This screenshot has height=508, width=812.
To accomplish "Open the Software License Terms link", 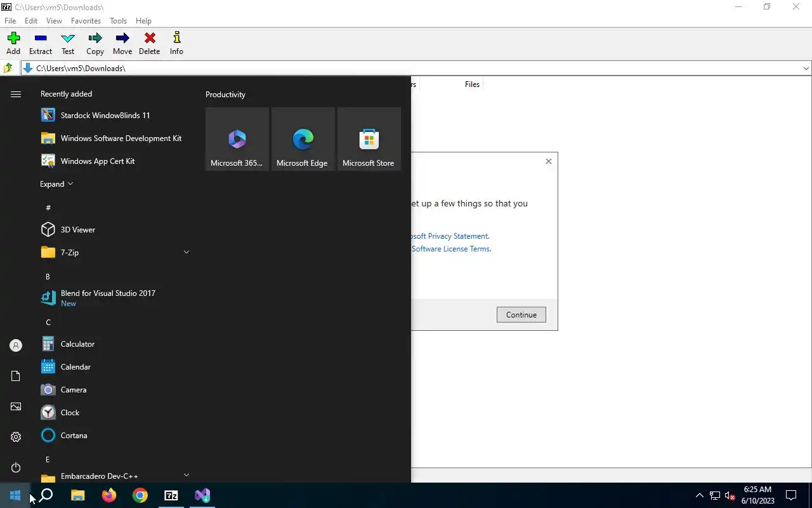I will [x=451, y=249].
